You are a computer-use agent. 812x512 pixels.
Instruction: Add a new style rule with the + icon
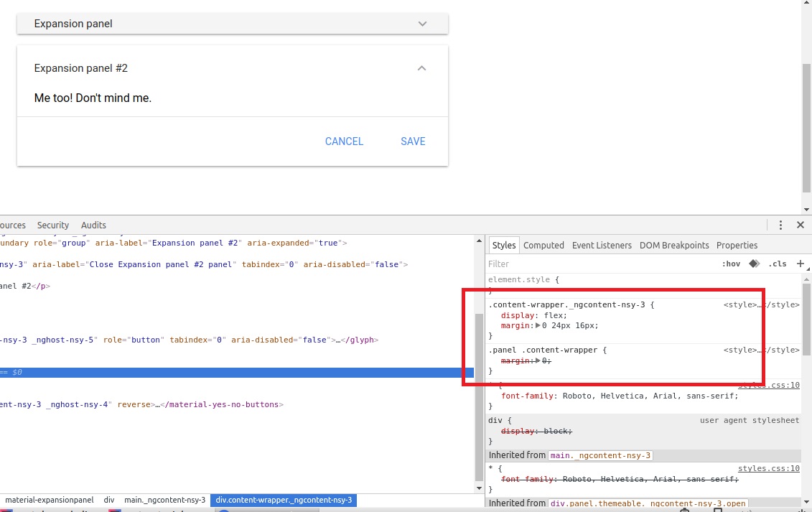point(801,264)
